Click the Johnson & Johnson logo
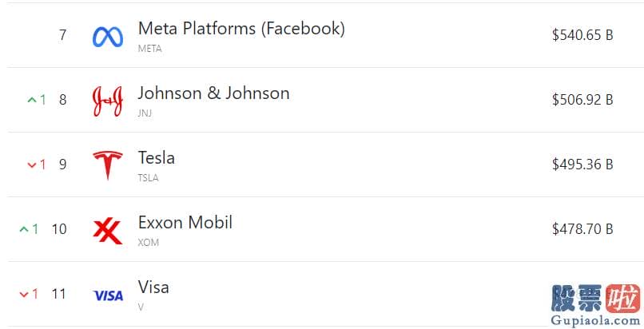 tap(108, 101)
